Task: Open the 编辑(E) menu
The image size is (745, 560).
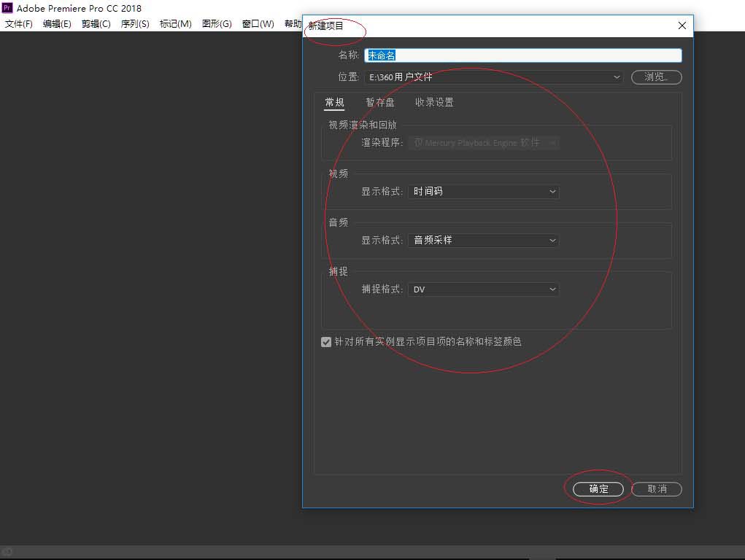Action: point(57,24)
